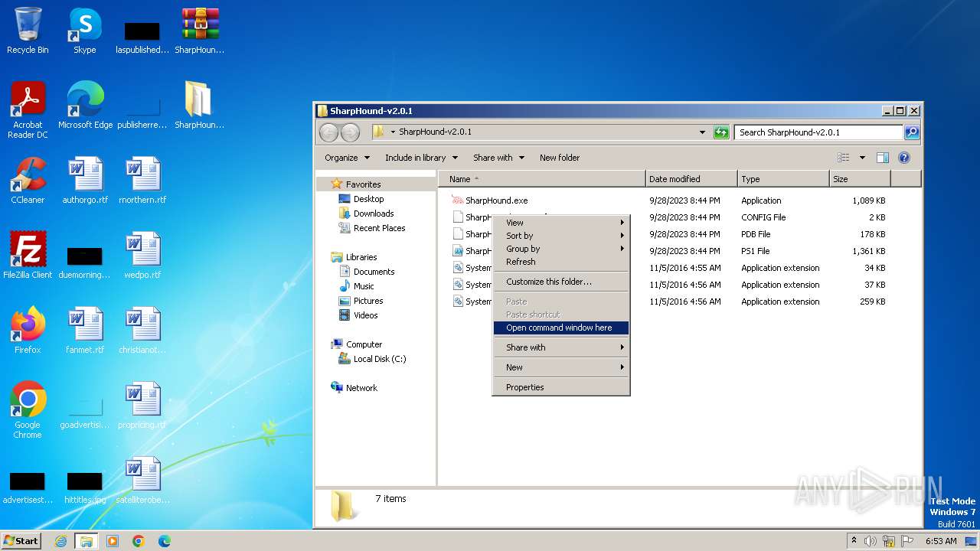Sort files by Name column
The height and width of the screenshot is (551, 980).
(542, 179)
